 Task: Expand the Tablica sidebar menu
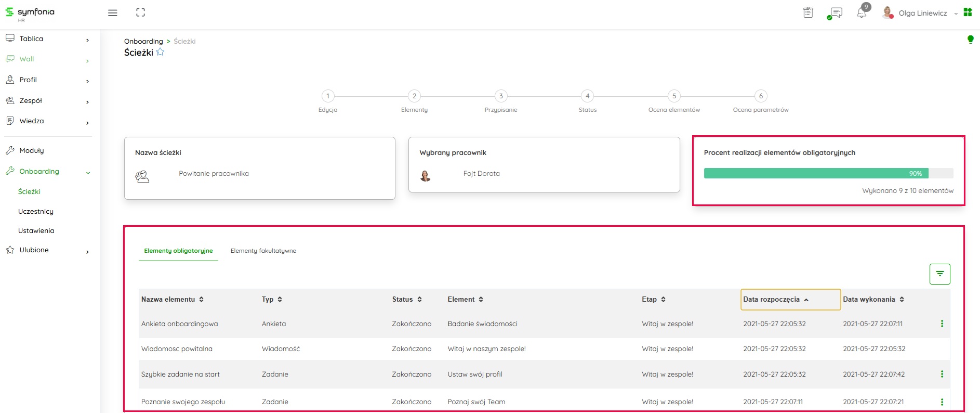pyautogui.click(x=47, y=39)
